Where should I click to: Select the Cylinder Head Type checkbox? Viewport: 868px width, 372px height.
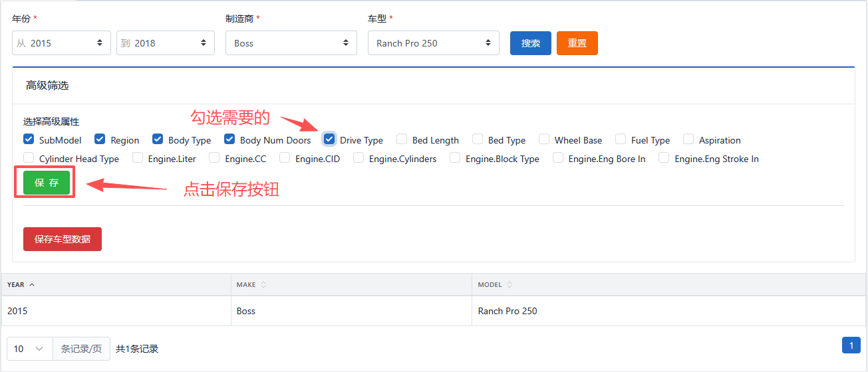29,158
